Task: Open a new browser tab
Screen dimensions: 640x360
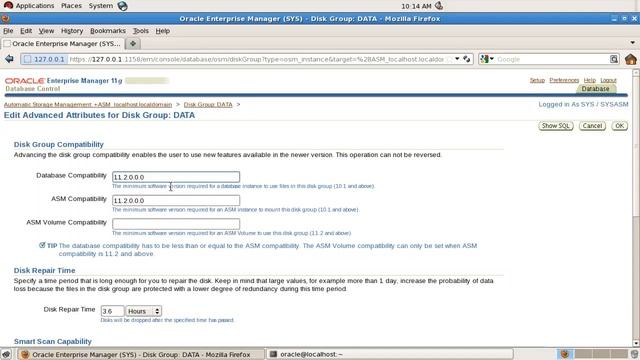Action: click(133, 43)
